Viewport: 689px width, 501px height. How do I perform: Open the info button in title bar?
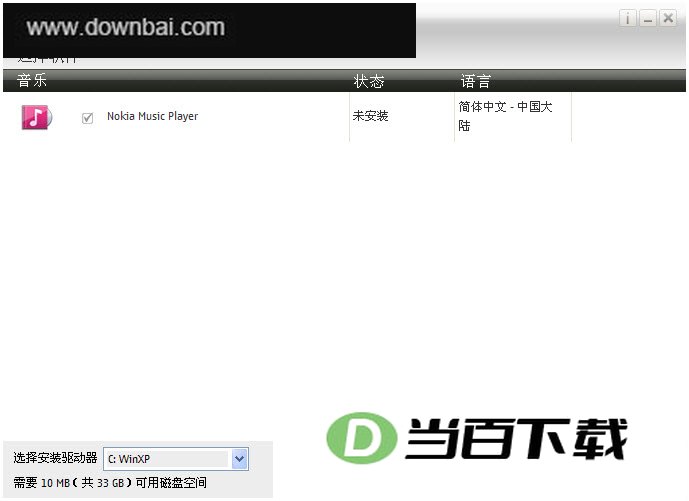[628, 18]
